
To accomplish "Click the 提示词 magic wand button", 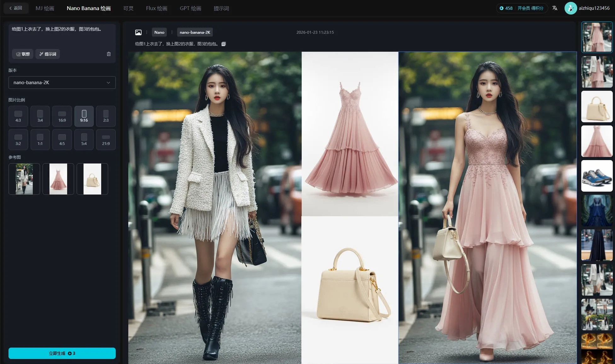I will click(x=48, y=54).
